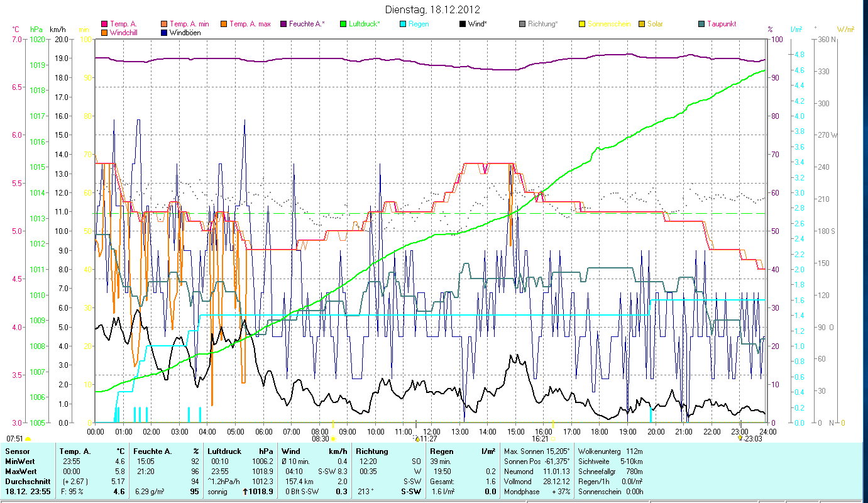Click the yellow Sonnenschein legend swatch
Viewport: 868px width, 503px height.
582,25
